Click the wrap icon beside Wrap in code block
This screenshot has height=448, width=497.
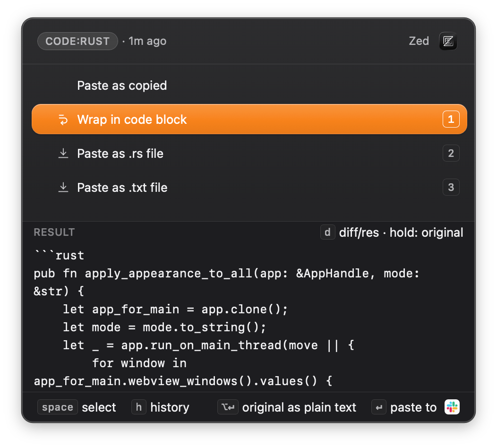point(63,120)
